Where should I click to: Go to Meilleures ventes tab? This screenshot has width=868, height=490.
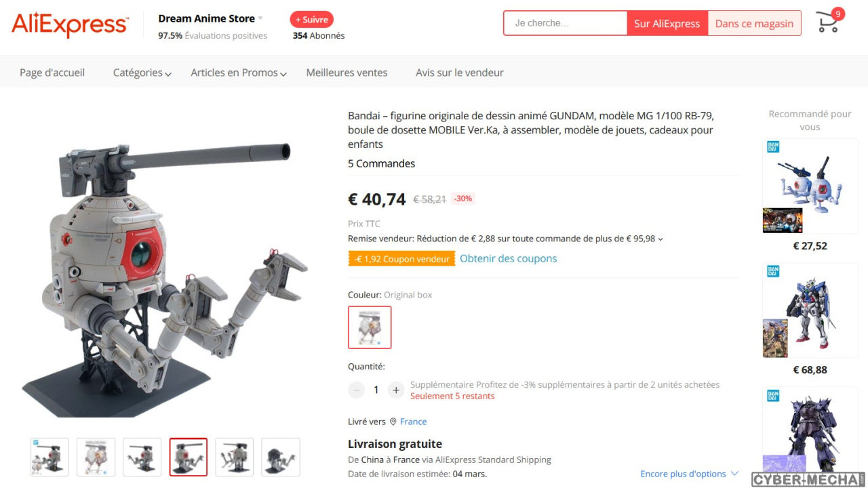(x=347, y=73)
